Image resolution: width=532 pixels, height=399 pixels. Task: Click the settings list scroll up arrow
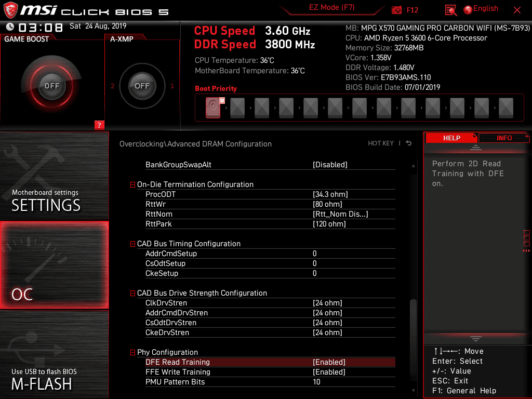(x=413, y=166)
